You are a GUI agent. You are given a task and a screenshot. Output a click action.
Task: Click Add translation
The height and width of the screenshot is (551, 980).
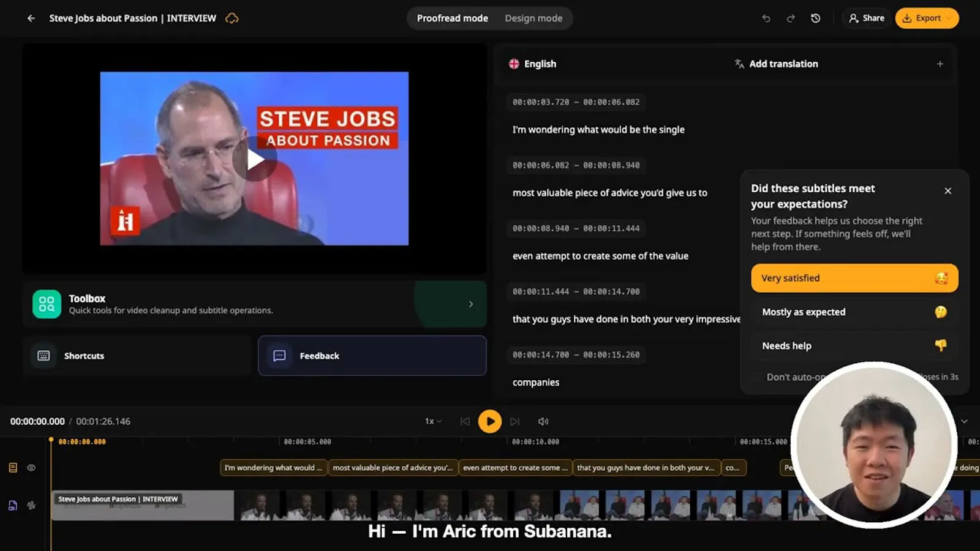[x=776, y=64]
